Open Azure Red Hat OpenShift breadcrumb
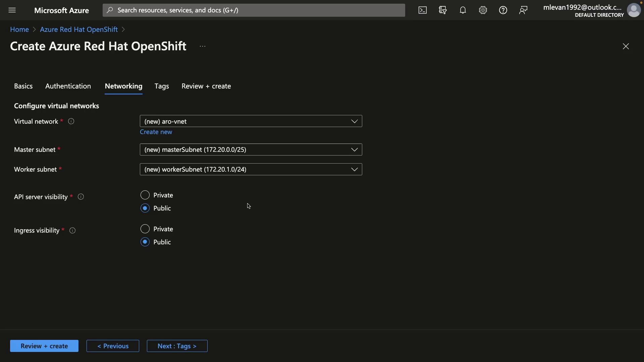Screen dimensions: 644x362 (79, 29)
